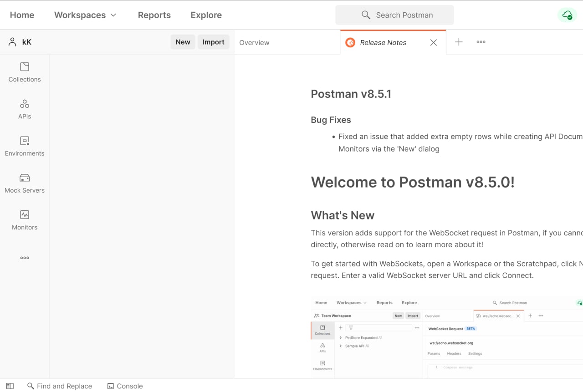Click the user profile icon beside kK
583x392 pixels.
coord(12,42)
